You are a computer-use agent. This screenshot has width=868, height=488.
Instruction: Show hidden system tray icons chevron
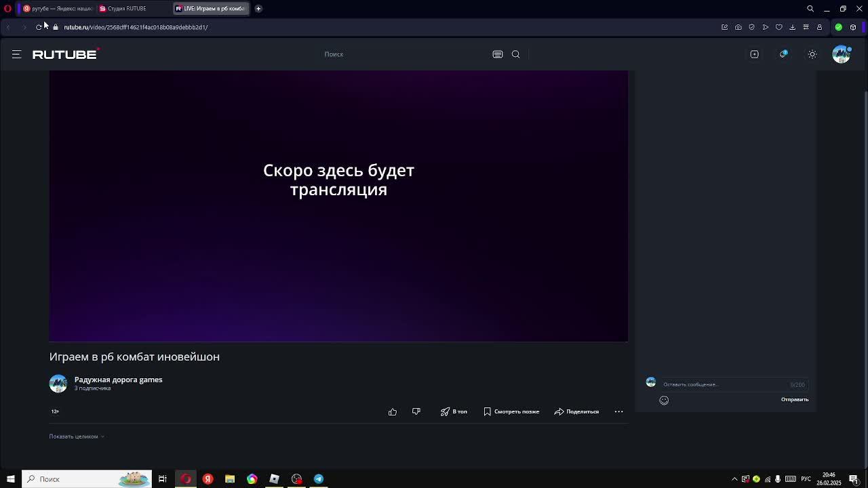pos(734,479)
